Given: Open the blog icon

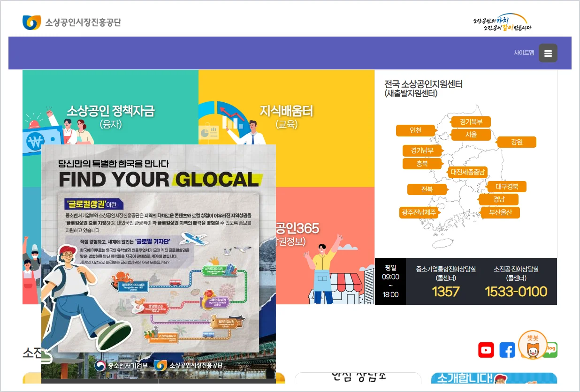Looking at the screenshot, I should pyautogui.click(x=552, y=349).
